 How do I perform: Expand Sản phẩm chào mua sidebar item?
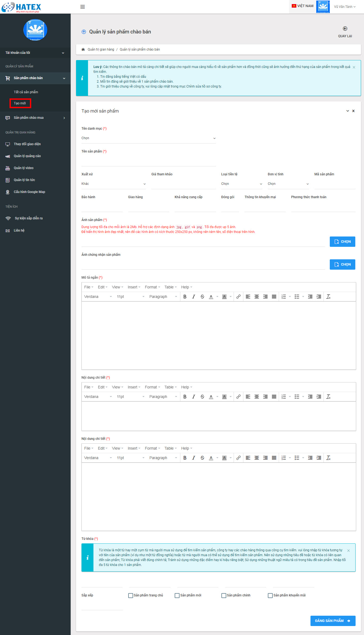(35, 118)
